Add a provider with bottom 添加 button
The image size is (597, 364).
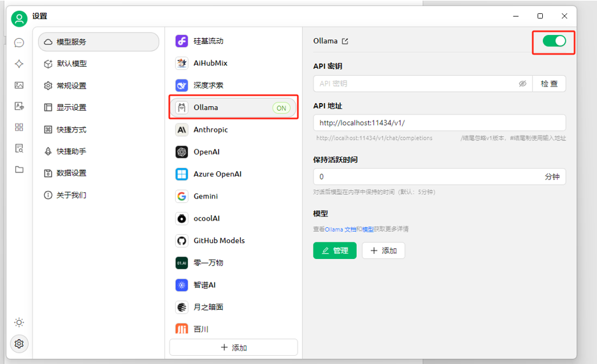[x=233, y=347]
